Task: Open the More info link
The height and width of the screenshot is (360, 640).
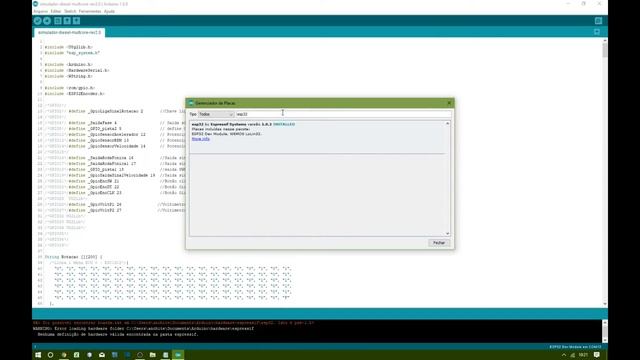Action: click(200, 139)
